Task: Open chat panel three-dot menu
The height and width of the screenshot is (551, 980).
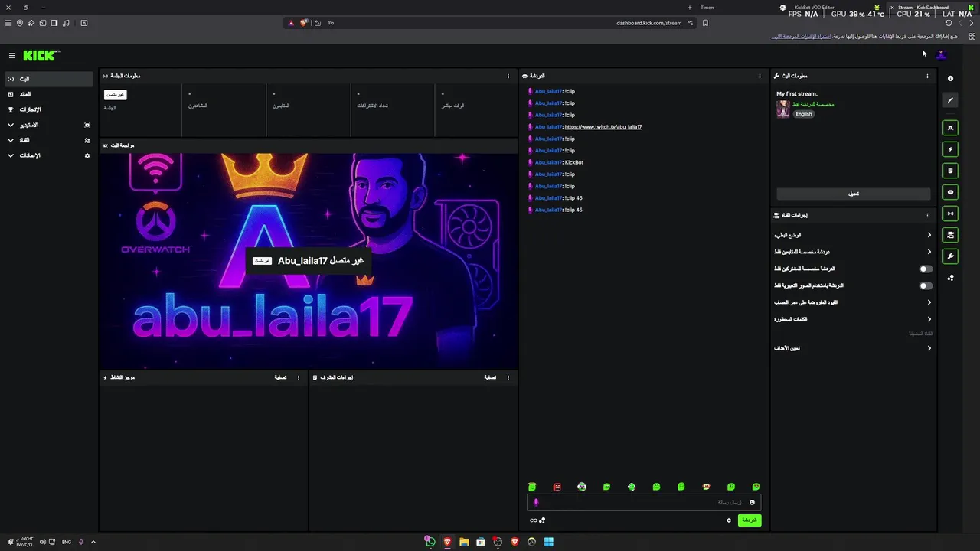Action: tap(759, 76)
